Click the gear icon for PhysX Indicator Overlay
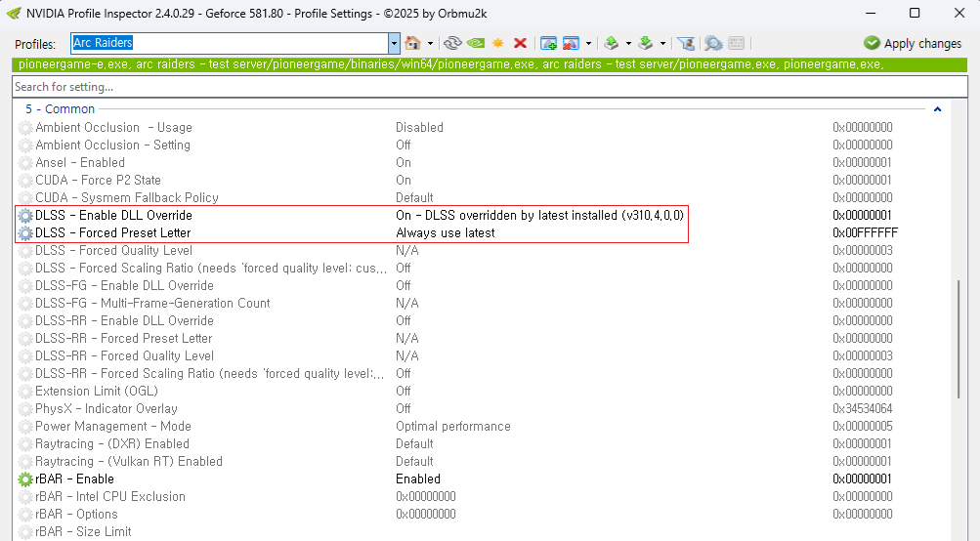The height and width of the screenshot is (541, 980). [x=25, y=409]
